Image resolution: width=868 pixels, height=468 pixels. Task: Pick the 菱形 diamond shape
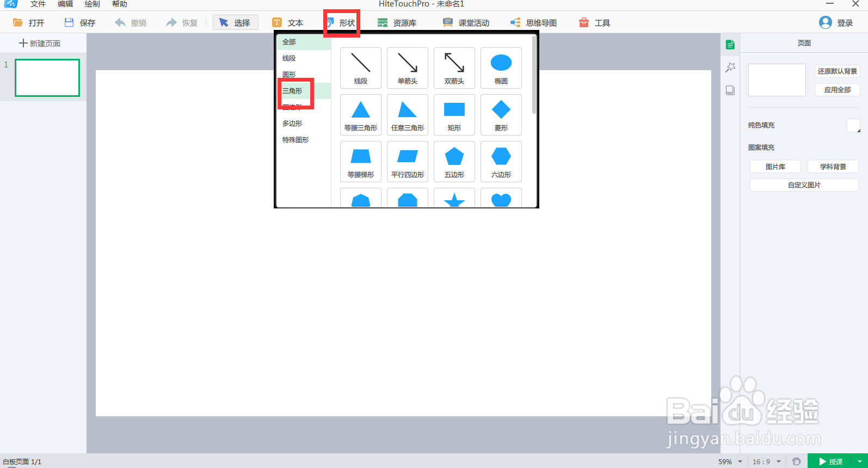pos(501,115)
